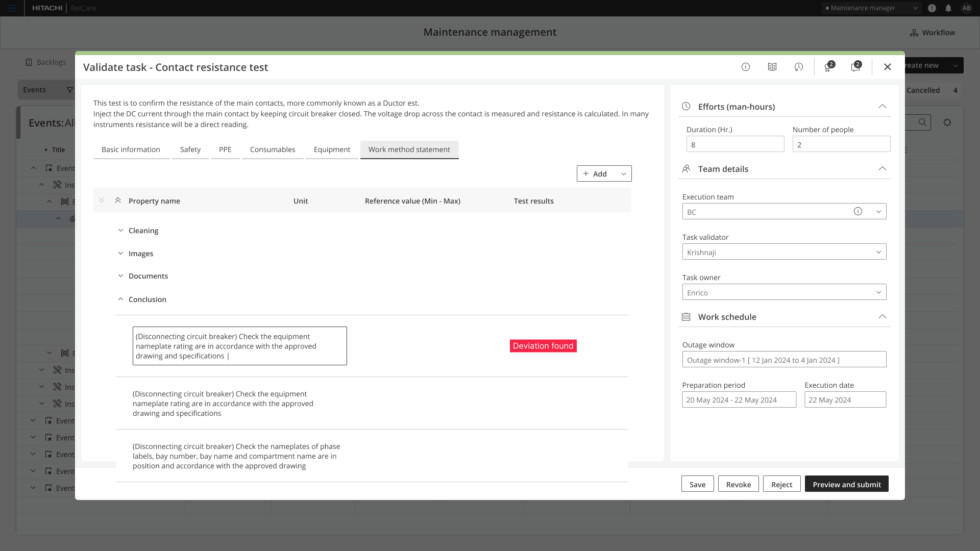Open the instruction manual book icon
The image size is (980, 551).
[x=772, y=67]
